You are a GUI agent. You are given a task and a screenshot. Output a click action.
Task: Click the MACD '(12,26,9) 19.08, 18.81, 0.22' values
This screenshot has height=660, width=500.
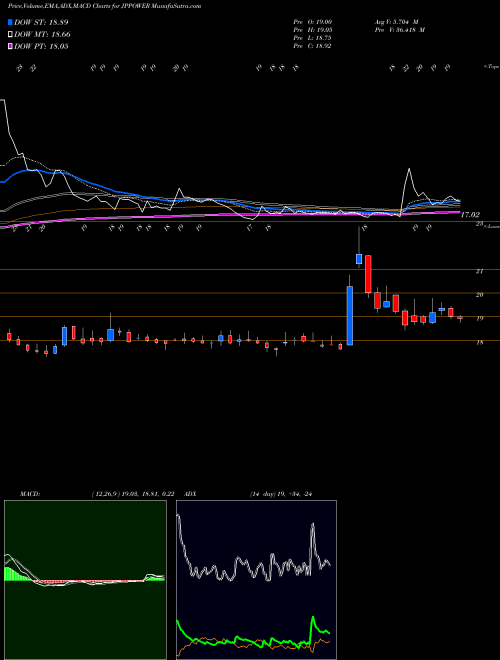coord(133,494)
